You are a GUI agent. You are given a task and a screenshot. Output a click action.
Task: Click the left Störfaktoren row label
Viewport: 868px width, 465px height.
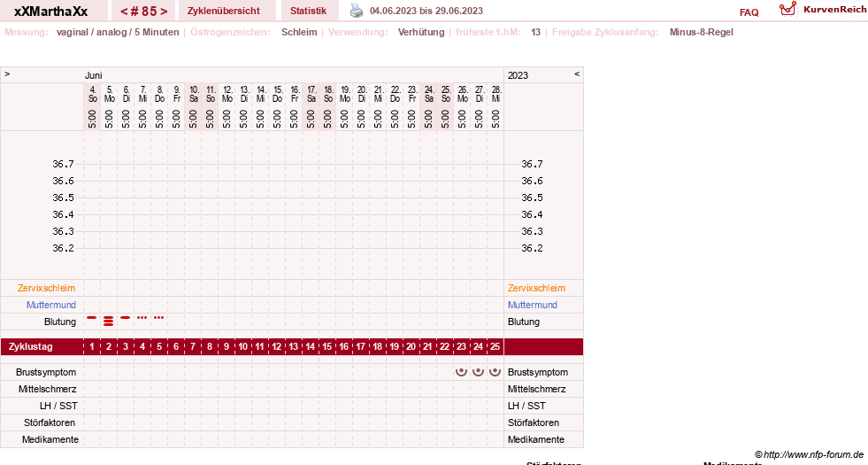point(50,422)
